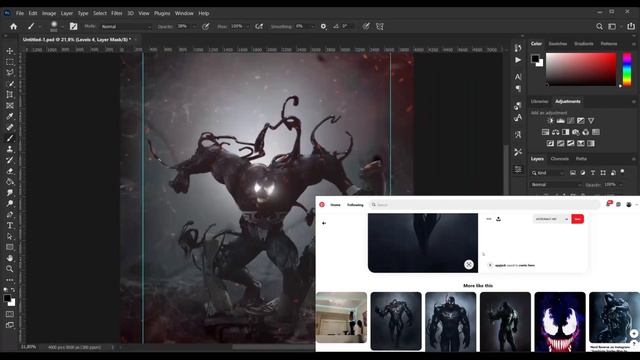Click the red Save button on Pinterest

577,219
